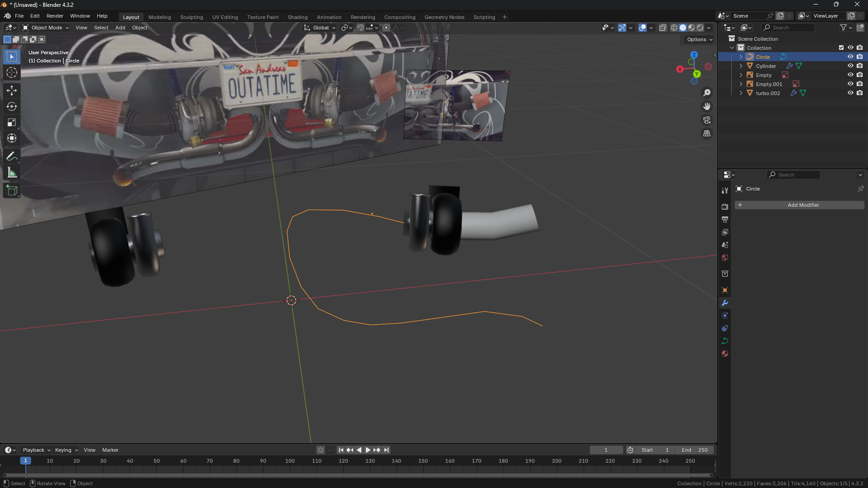Toggle proportional editing button
868x488 pixels.
click(x=386, y=28)
